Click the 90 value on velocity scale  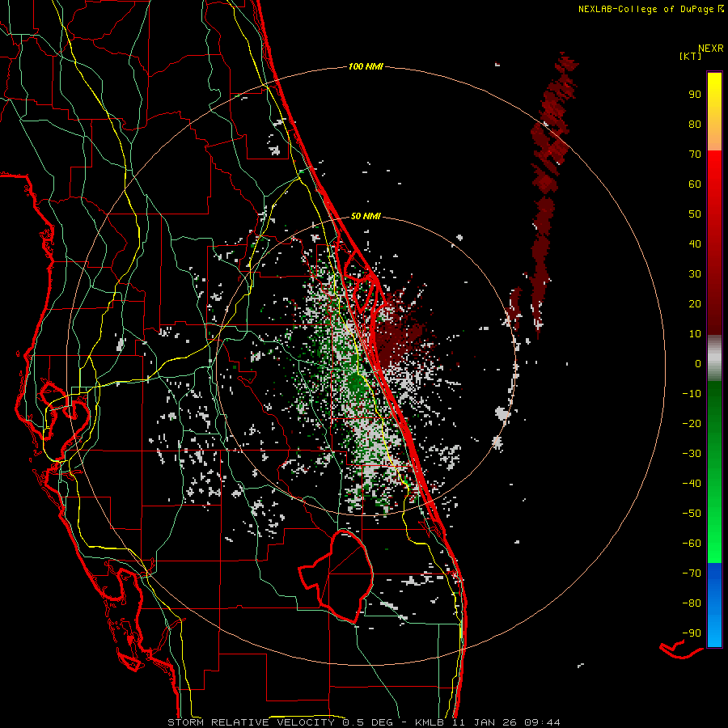(695, 95)
